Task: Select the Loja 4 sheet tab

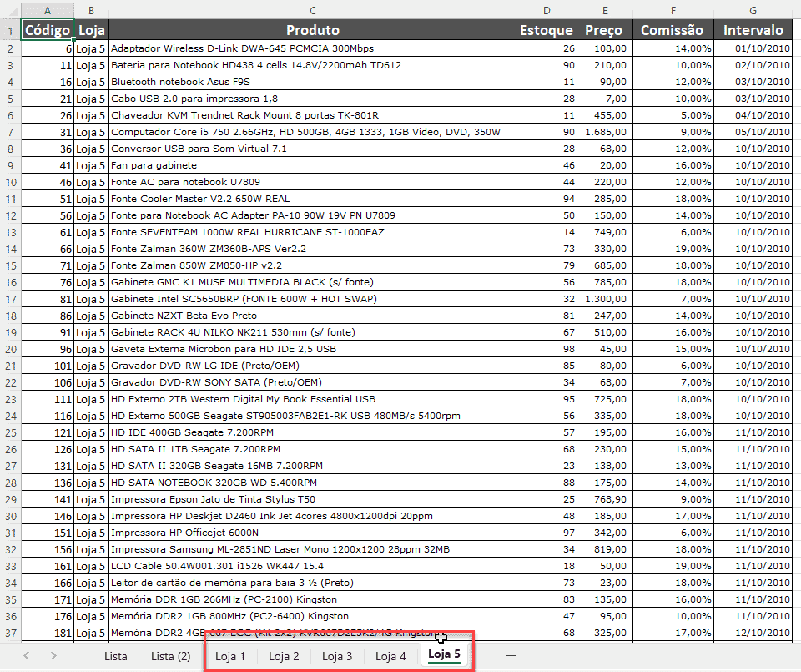Action: click(x=390, y=656)
